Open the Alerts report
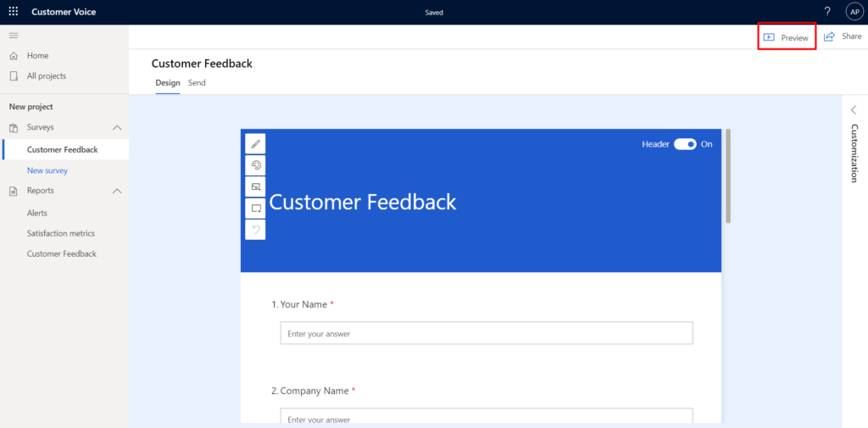 [37, 213]
